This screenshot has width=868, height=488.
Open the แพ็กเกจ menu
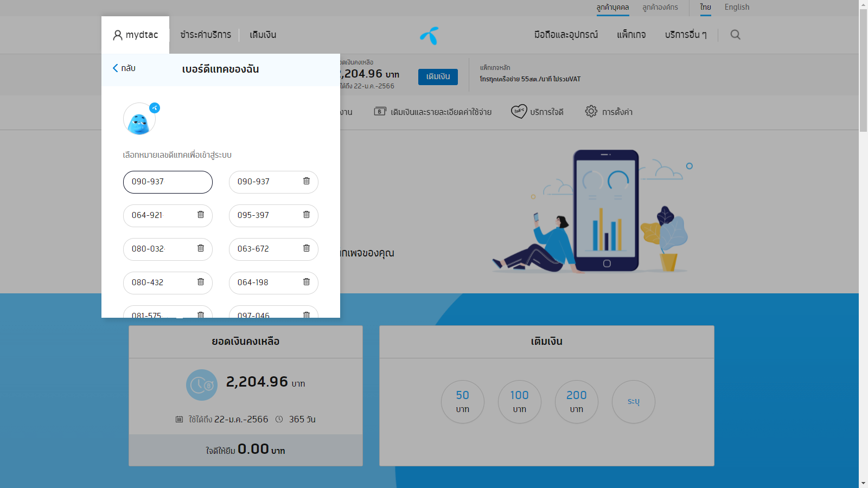point(631,35)
